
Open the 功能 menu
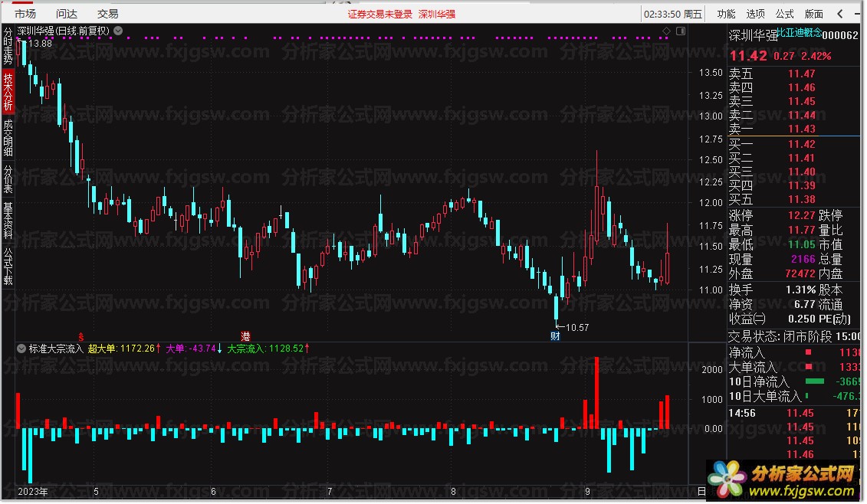pyautogui.click(x=726, y=14)
